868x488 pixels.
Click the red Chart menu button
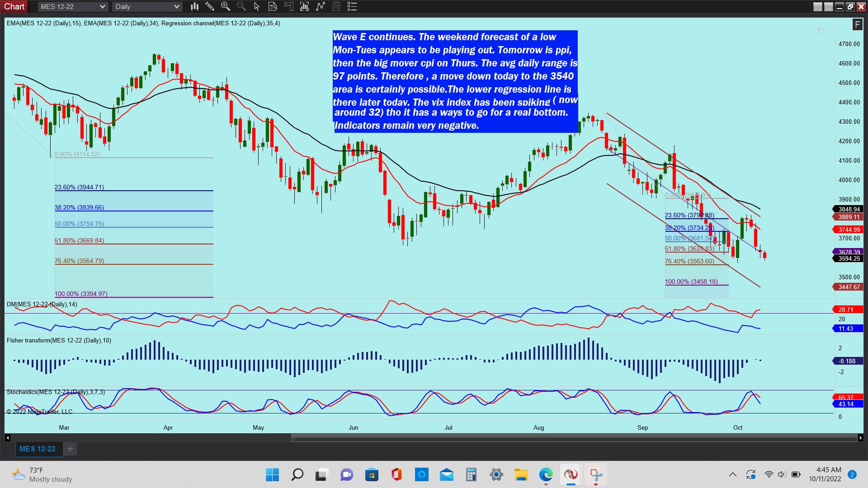14,6
